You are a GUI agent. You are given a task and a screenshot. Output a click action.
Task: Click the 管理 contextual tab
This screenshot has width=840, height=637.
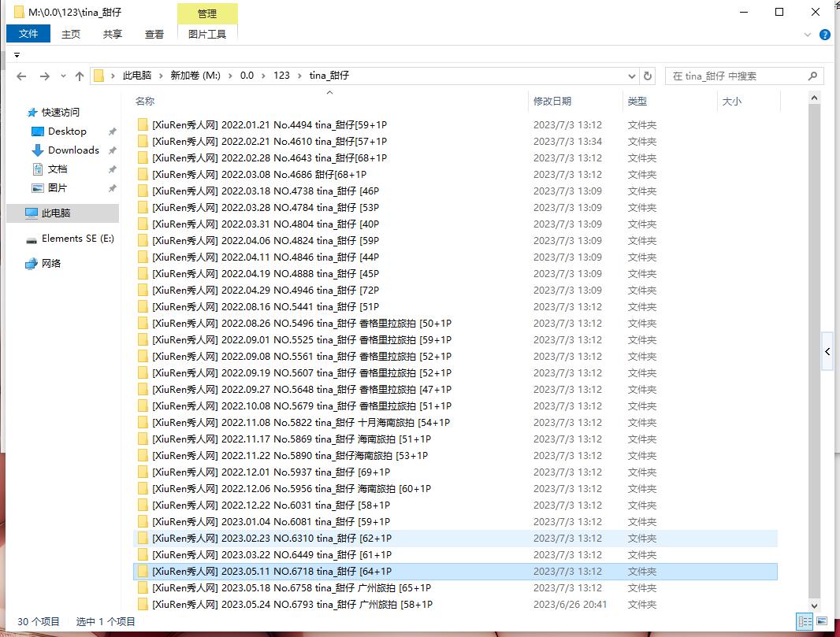pos(207,14)
